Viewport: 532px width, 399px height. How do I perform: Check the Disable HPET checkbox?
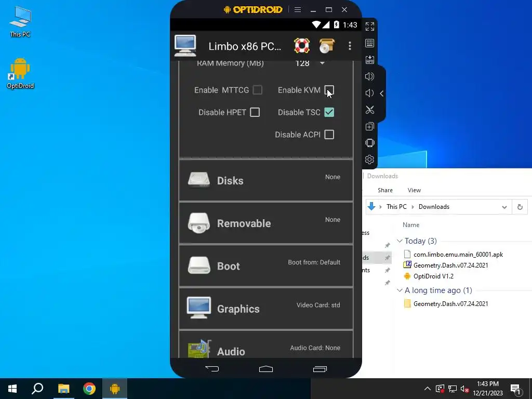point(255,112)
